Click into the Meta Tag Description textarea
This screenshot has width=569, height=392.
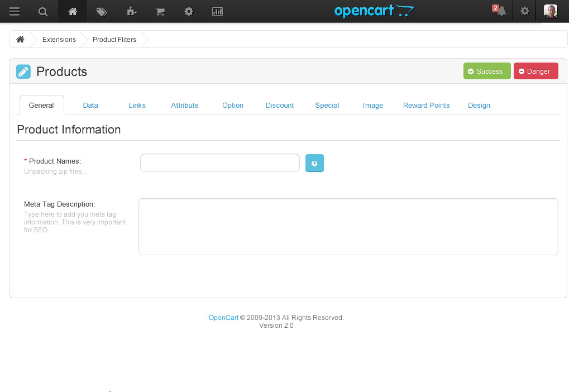pos(348,227)
